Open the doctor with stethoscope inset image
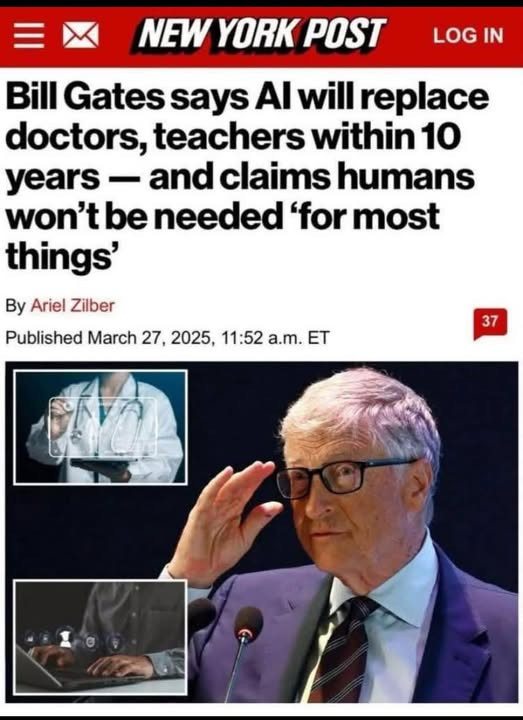Viewport: 523px width, 720px height. (x=100, y=427)
